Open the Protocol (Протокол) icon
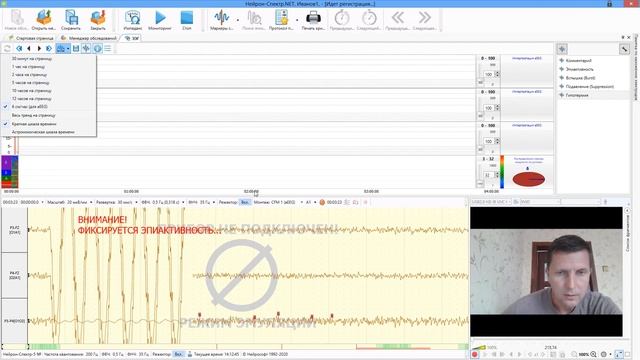Screen dimensions: 640x360 click(x=281, y=18)
